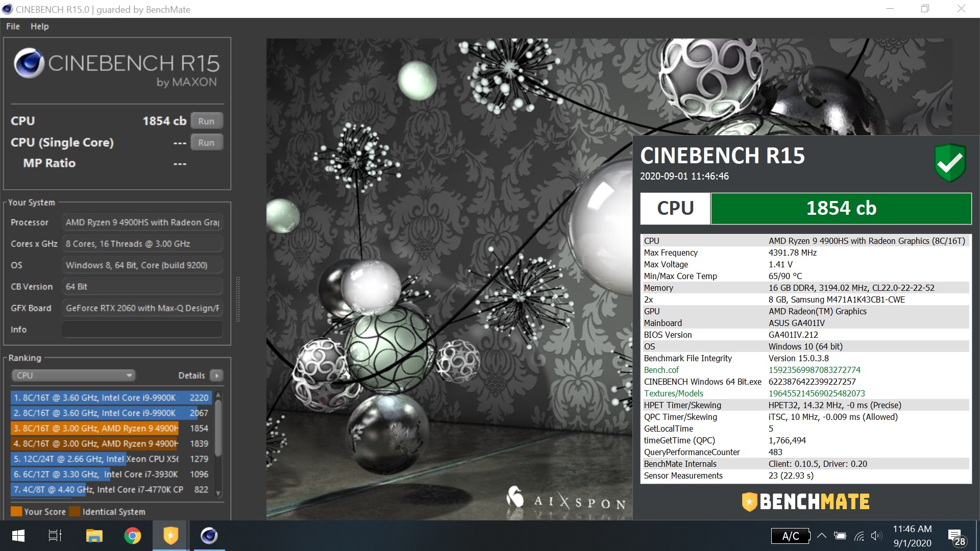Click the BenchMate logo at overlay bottom
Screen dimensions: 980x551
pos(805,502)
